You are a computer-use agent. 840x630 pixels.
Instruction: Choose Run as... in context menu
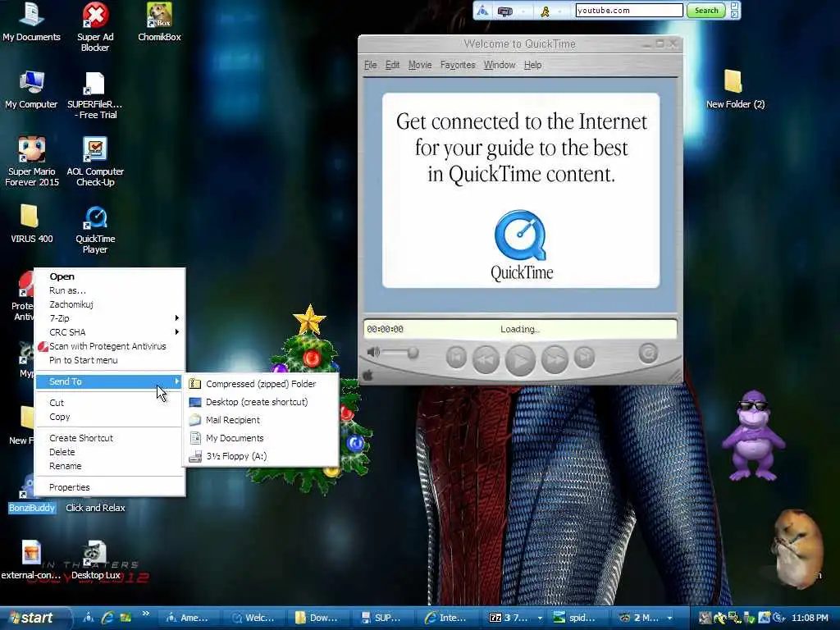(x=110, y=290)
